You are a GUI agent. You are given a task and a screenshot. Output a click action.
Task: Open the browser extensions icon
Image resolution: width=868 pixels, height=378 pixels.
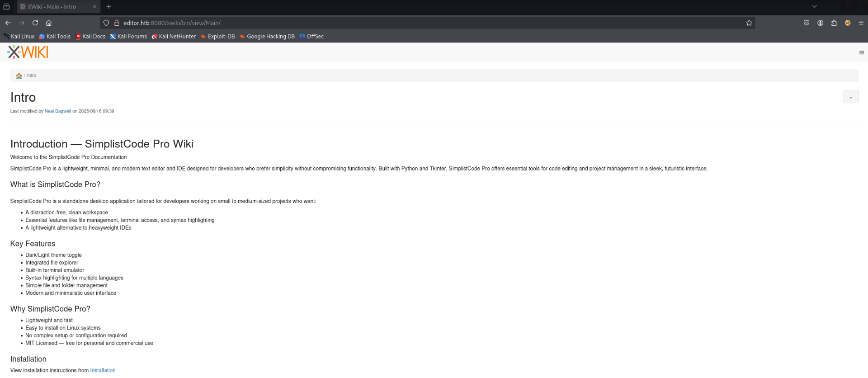coord(834,23)
